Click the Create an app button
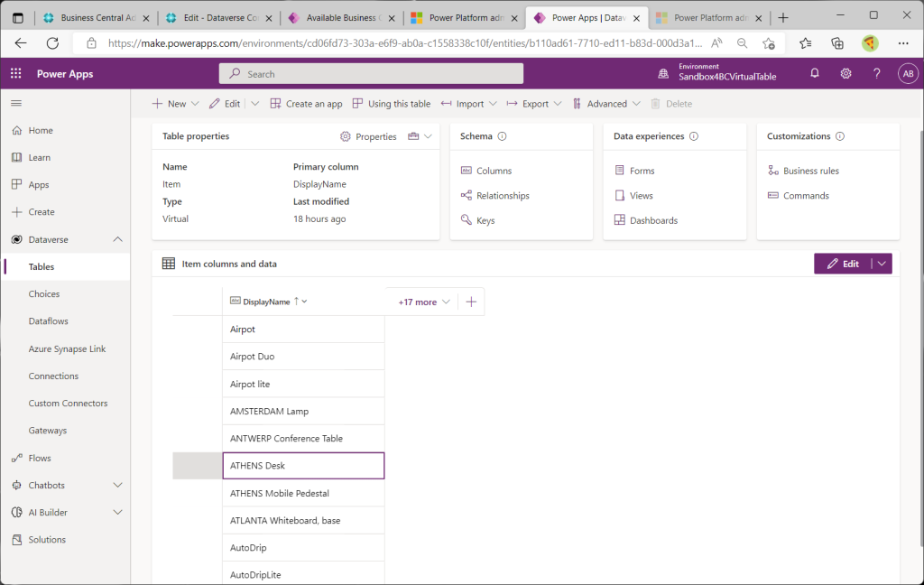Screen dimensions: 924x585 (307, 104)
